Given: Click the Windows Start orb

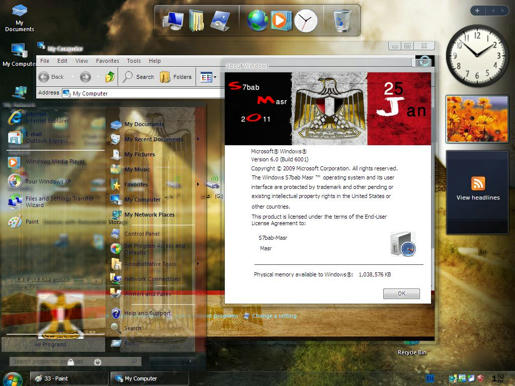Looking at the screenshot, I should coord(12,379).
